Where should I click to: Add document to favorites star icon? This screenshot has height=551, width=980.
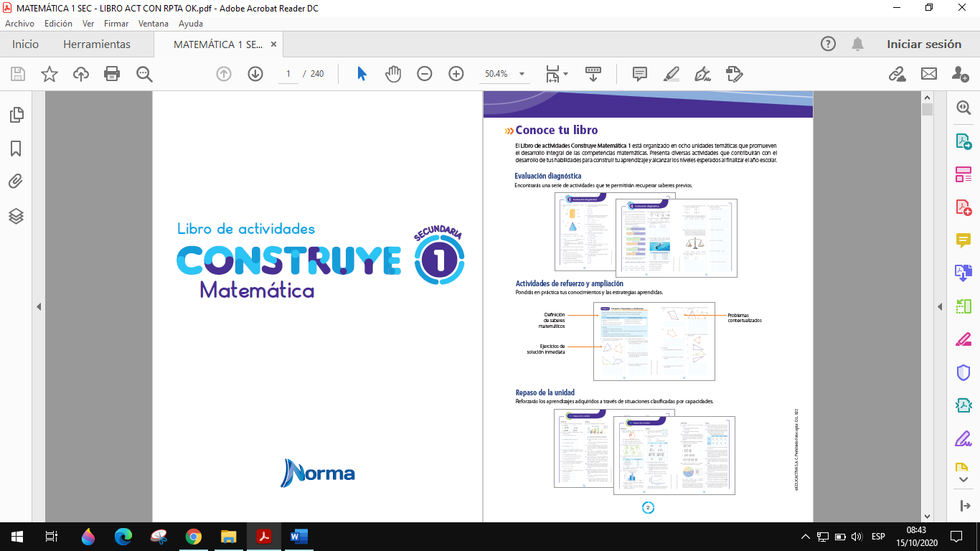(x=50, y=74)
